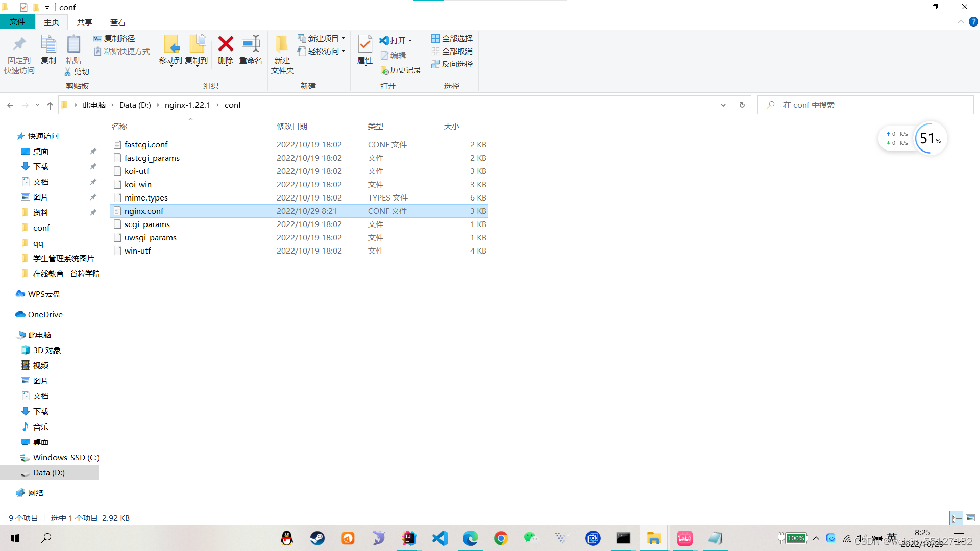This screenshot has height=551, width=980.
Task: Open Google Chrome from the taskbar
Action: (x=501, y=538)
